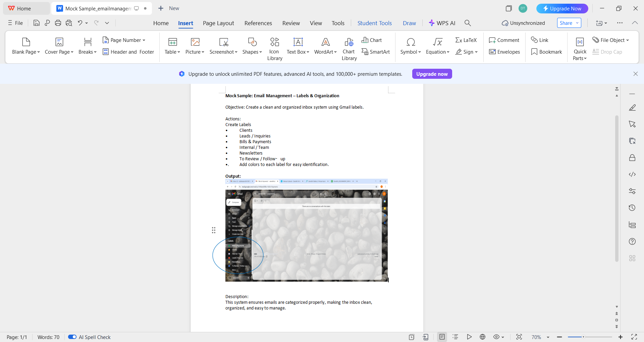Open the Print icon in quick toolbar
This screenshot has width=644, height=342.
click(58, 23)
